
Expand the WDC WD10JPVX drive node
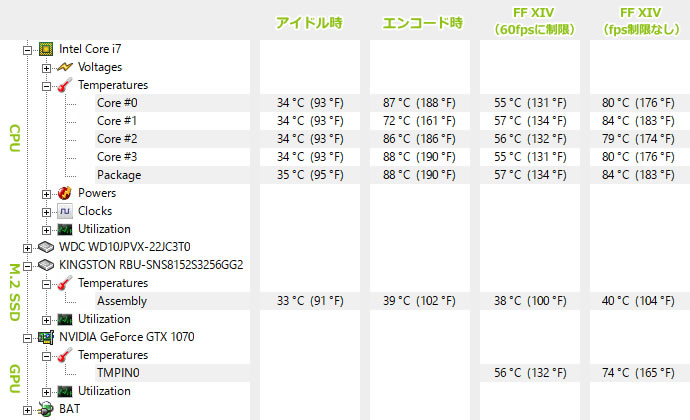[x=27, y=248]
